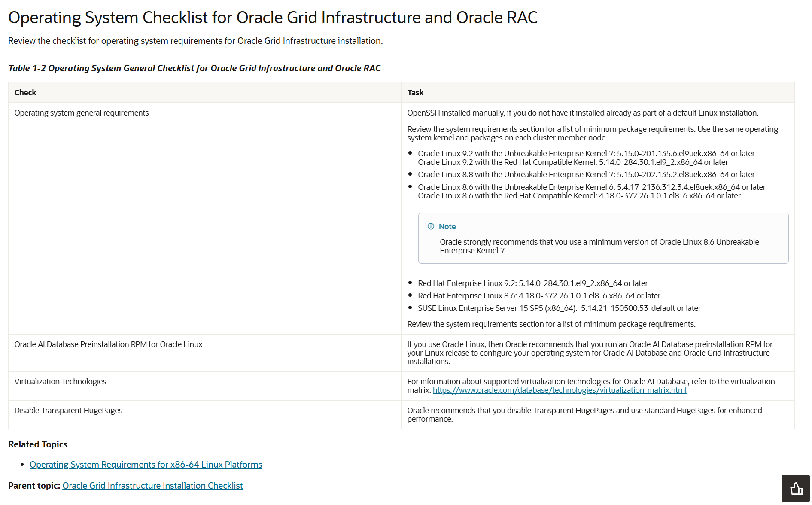Viewport: 812px width, 505px height.
Task: Click the info icon beside Note
Action: pos(431,226)
